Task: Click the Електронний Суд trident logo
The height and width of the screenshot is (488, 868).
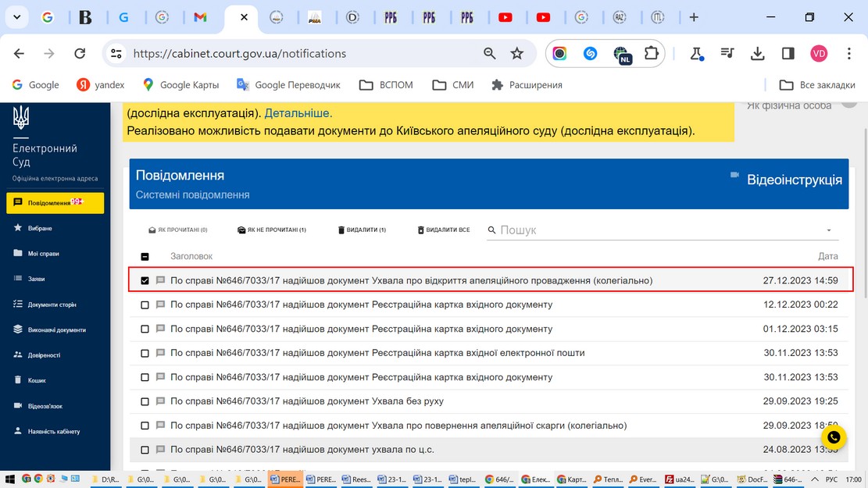Action: coord(21,117)
